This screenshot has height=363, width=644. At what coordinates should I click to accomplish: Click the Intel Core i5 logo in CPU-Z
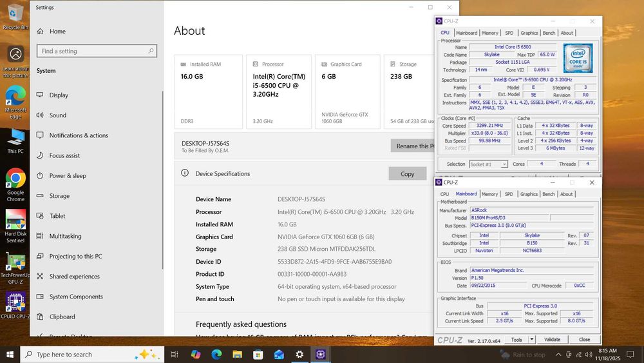(578, 59)
